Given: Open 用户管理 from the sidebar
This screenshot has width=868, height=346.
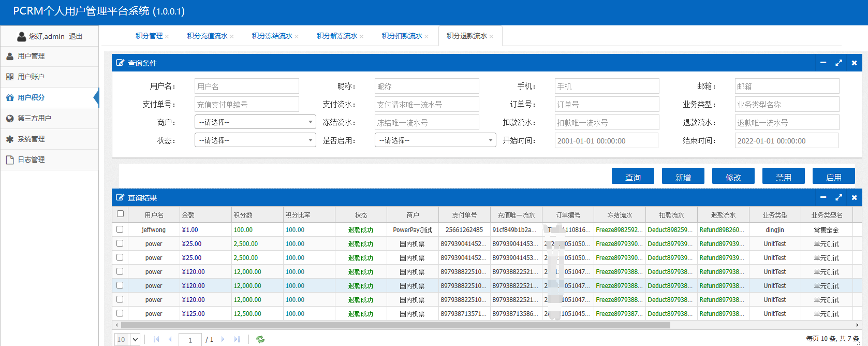Looking at the screenshot, I should [x=31, y=56].
